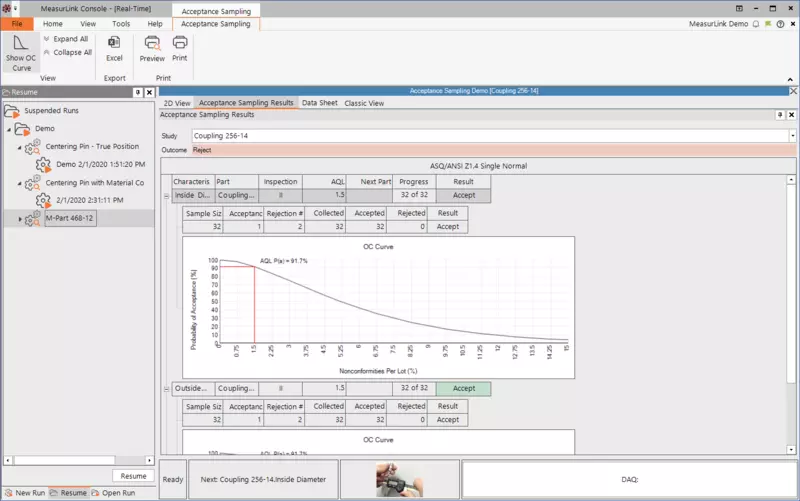Click the help question mark icon

point(780,24)
